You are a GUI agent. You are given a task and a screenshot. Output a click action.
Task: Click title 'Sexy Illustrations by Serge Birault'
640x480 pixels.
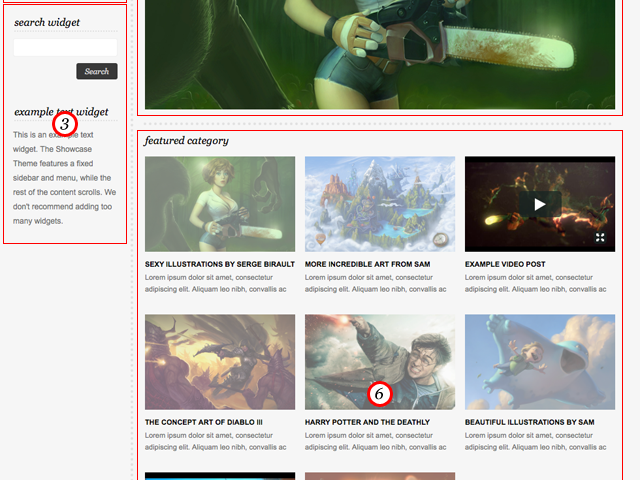pyautogui.click(x=220, y=264)
